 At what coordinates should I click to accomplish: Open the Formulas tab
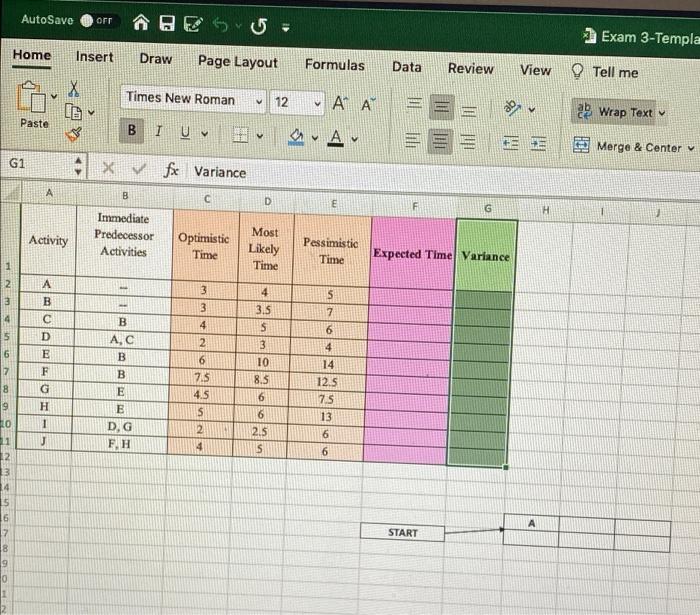pos(335,65)
